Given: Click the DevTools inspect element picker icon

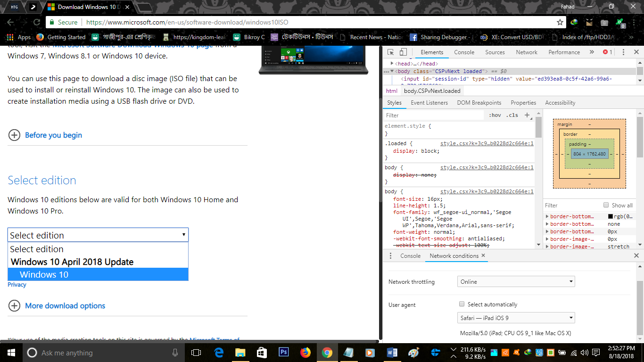Looking at the screenshot, I should click(391, 52).
